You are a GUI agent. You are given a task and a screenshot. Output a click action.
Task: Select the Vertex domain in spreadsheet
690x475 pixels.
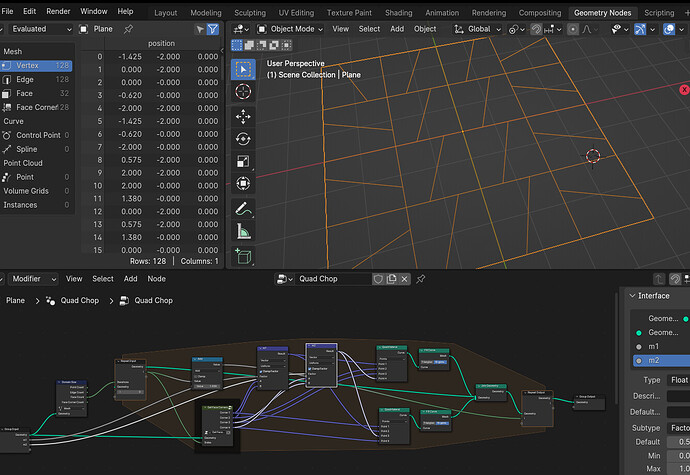[x=36, y=66]
